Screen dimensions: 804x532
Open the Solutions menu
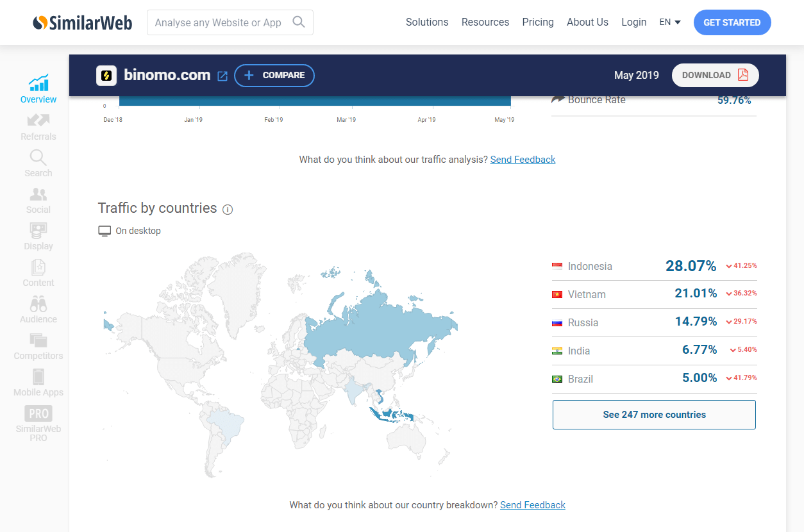click(427, 22)
